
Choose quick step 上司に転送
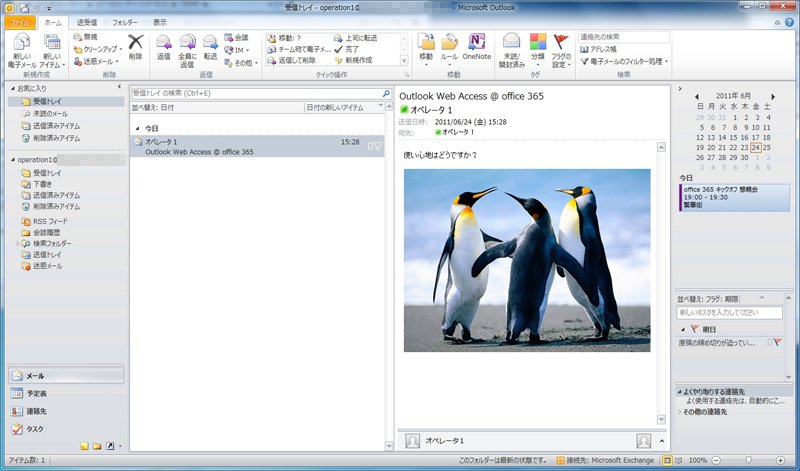tap(356, 38)
